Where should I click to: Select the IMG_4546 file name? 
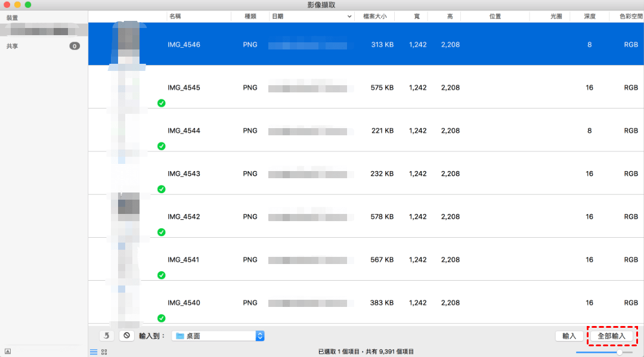click(x=184, y=45)
